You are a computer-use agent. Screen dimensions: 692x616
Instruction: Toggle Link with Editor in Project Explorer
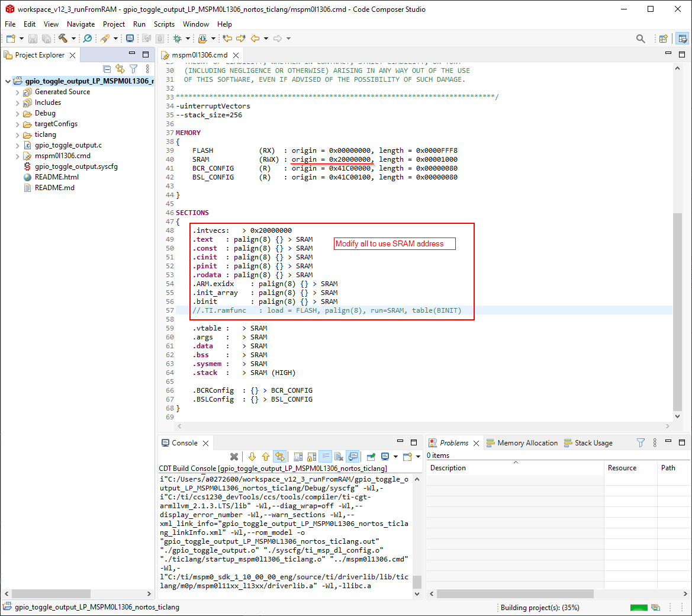pyautogui.click(x=120, y=69)
